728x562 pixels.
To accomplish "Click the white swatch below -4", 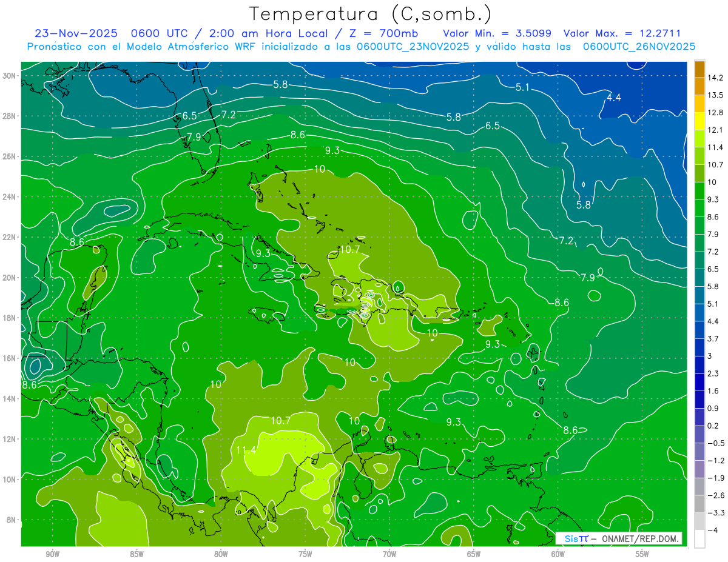I will point(699,538).
